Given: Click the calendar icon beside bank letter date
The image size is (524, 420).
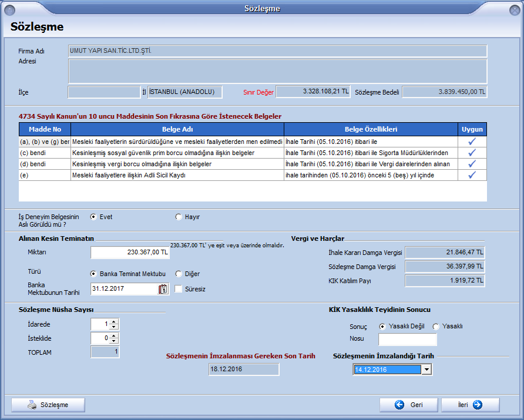Looking at the screenshot, I should coord(163,289).
